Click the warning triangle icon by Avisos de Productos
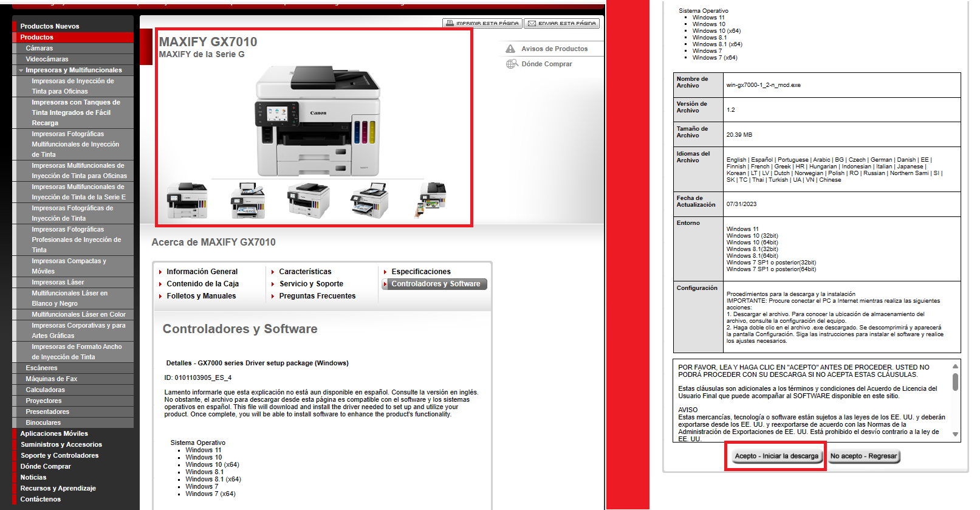The height and width of the screenshot is (510, 980). (510, 49)
